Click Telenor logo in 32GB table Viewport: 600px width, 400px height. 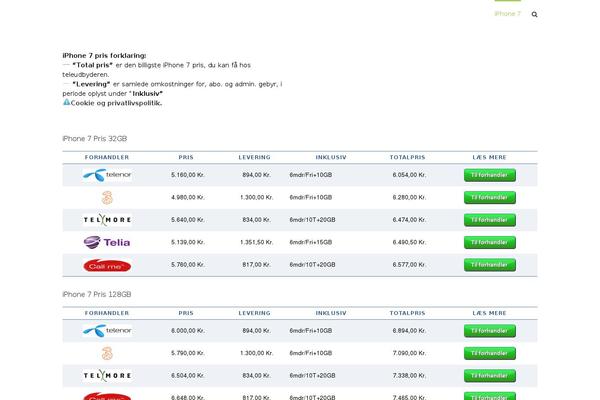click(107, 175)
